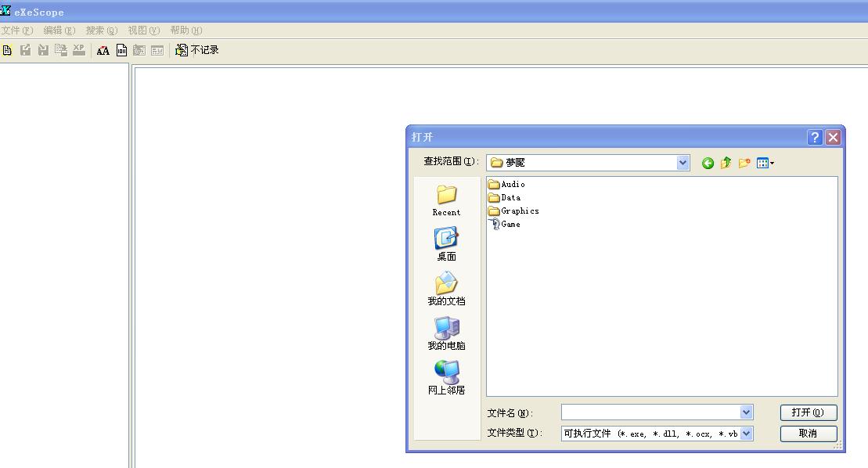Screen dimensions: 868x468
Task: Go to 我的电脑 shortcut
Action: click(446, 333)
